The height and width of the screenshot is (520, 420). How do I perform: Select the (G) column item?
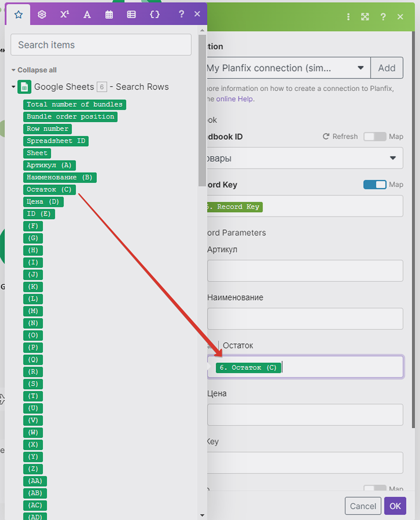[33, 238]
